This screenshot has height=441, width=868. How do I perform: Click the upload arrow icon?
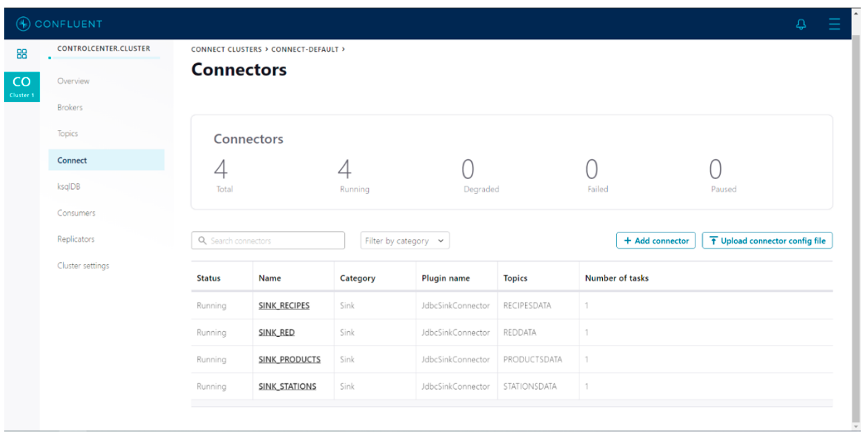(x=713, y=241)
